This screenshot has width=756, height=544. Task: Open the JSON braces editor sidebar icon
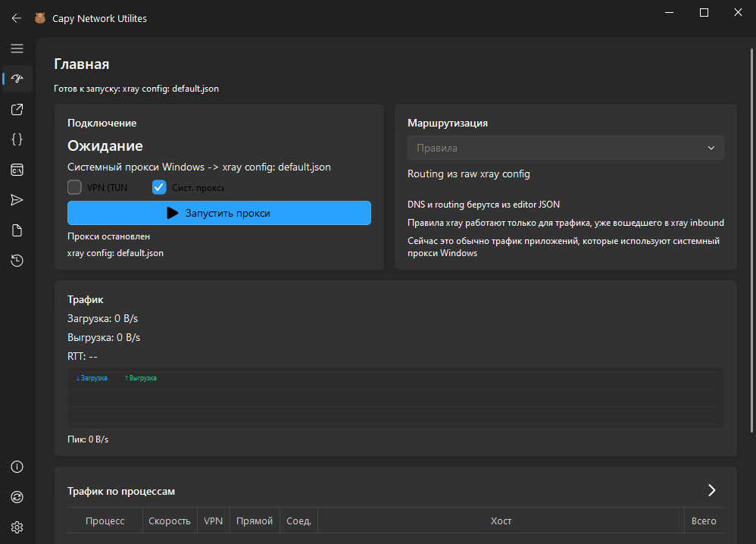point(17,139)
